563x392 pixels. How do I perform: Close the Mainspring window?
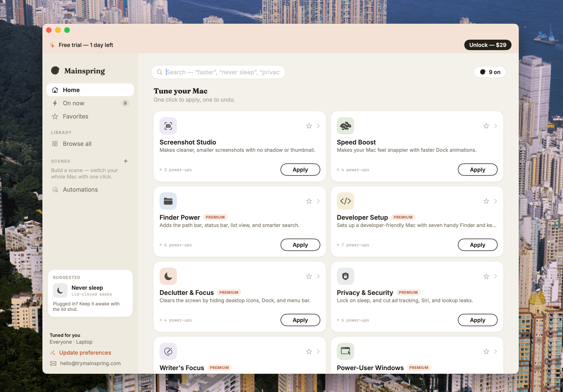click(49, 30)
